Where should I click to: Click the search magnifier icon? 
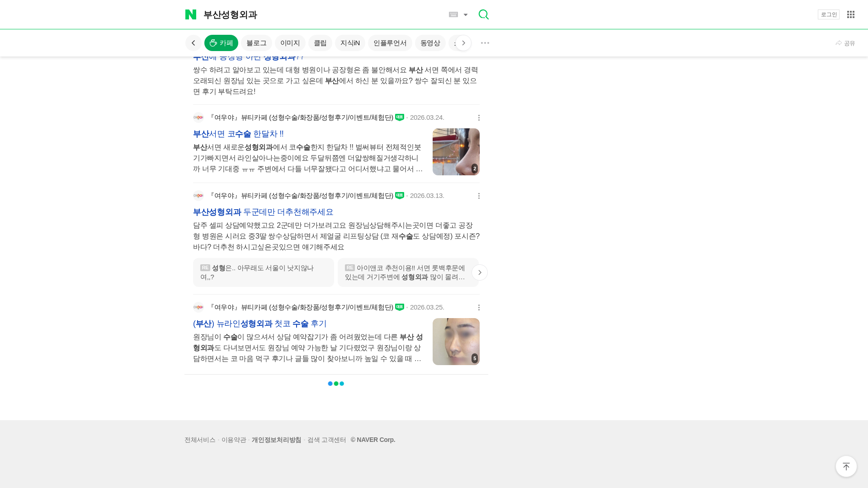tap(483, 14)
